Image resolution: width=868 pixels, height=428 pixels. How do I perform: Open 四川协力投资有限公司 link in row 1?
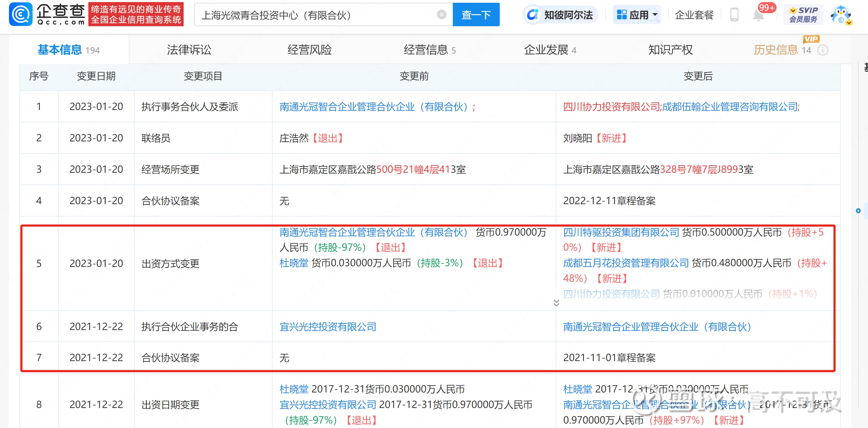pyautogui.click(x=611, y=107)
